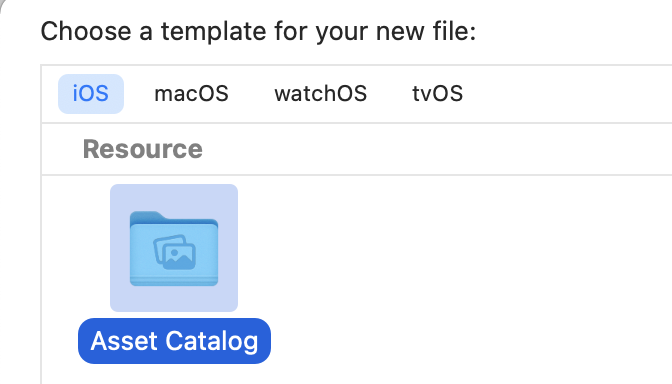The image size is (672, 384).
Task: Click the bottom stripe of the folder icon
Action: (x=174, y=282)
